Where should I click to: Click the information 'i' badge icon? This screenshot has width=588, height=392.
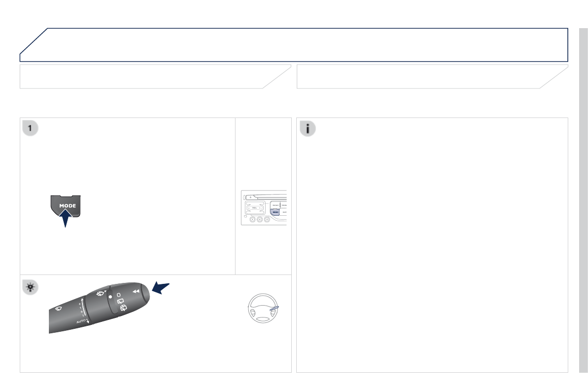coord(308,129)
